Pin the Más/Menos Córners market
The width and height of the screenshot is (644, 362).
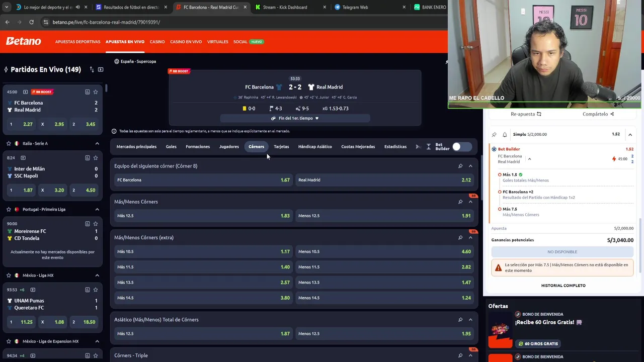pos(460,202)
